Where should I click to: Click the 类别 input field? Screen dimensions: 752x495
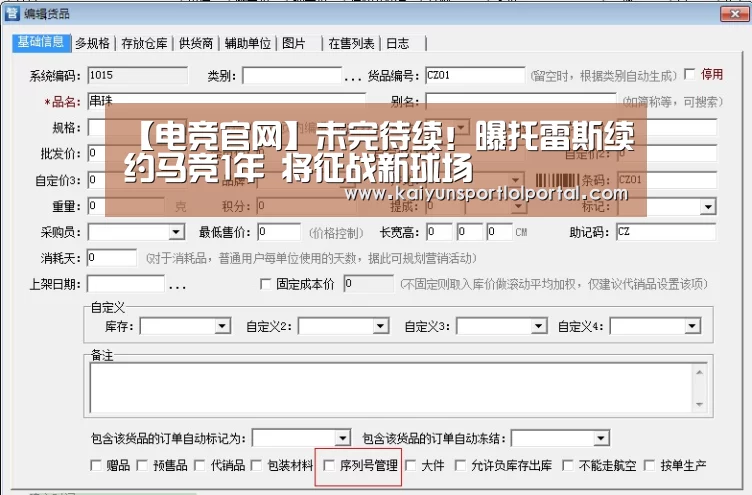(x=292, y=75)
